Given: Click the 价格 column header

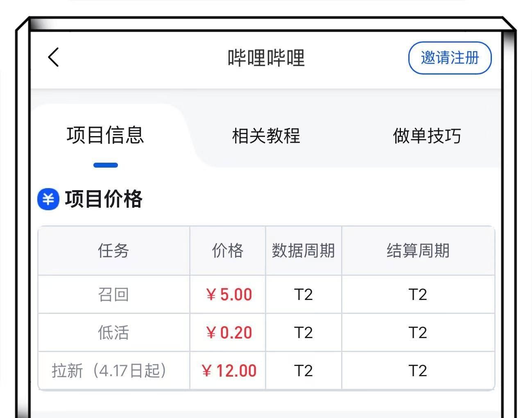Looking at the screenshot, I should 228,250.
